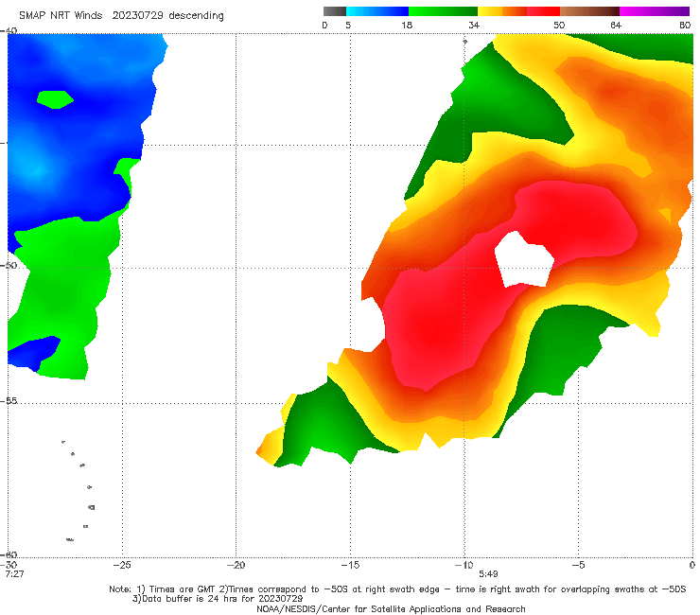Click the green segment of the color bar
This screenshot has height=615, width=700.
click(x=443, y=11)
